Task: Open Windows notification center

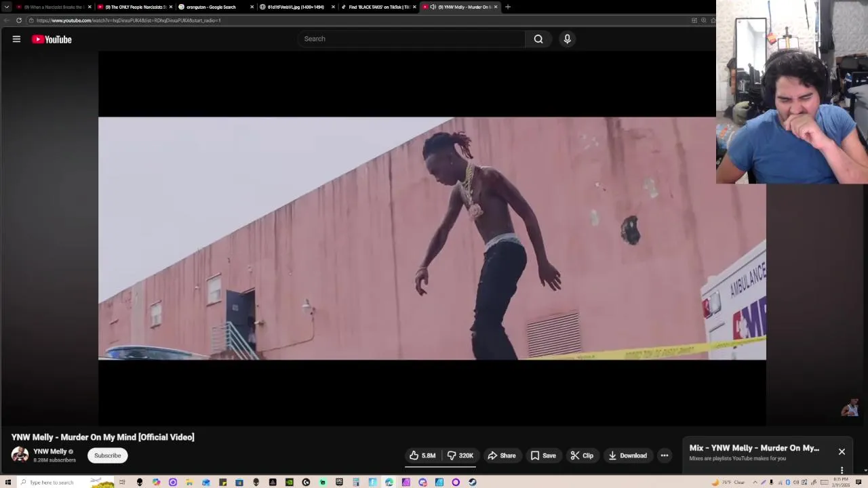Action: pos(859,483)
